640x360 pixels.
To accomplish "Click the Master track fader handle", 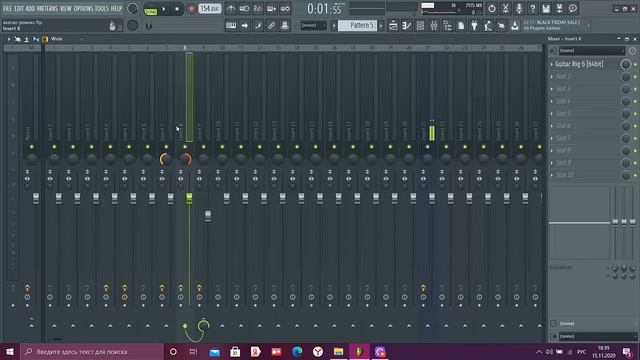I will pyautogui.click(x=36, y=198).
